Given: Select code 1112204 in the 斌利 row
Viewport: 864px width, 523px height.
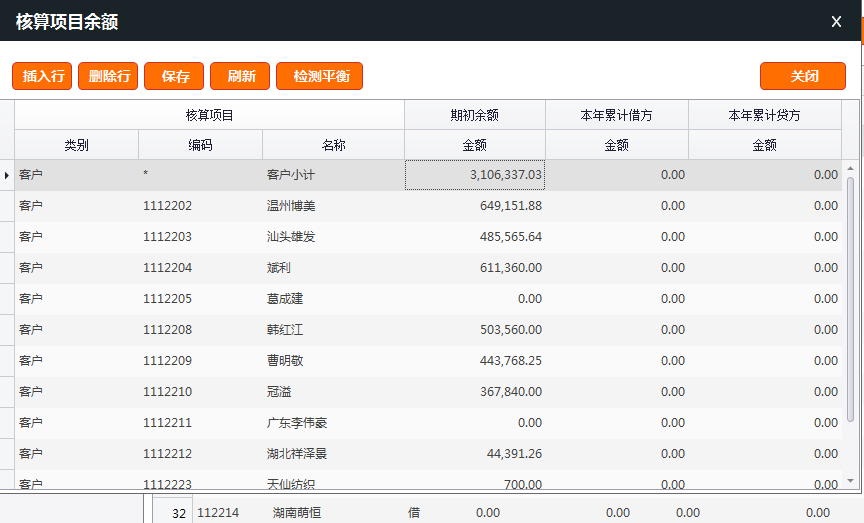Looking at the screenshot, I should (167, 268).
